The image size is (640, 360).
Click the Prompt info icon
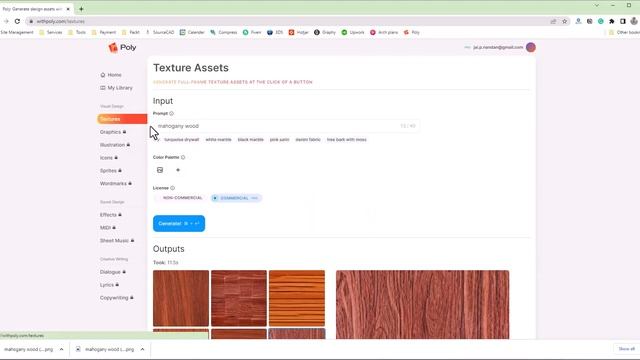(x=171, y=113)
